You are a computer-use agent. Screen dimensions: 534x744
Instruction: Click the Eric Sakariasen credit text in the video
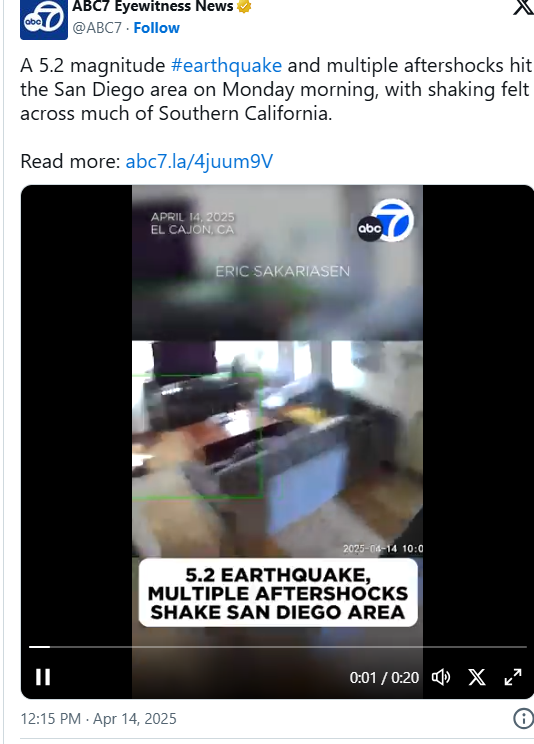[282, 271]
